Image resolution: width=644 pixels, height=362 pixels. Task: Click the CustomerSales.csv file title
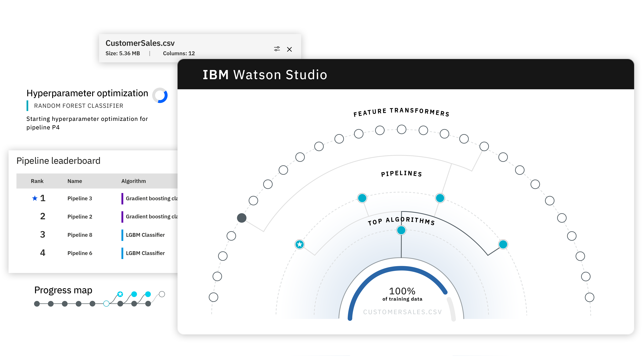140,43
